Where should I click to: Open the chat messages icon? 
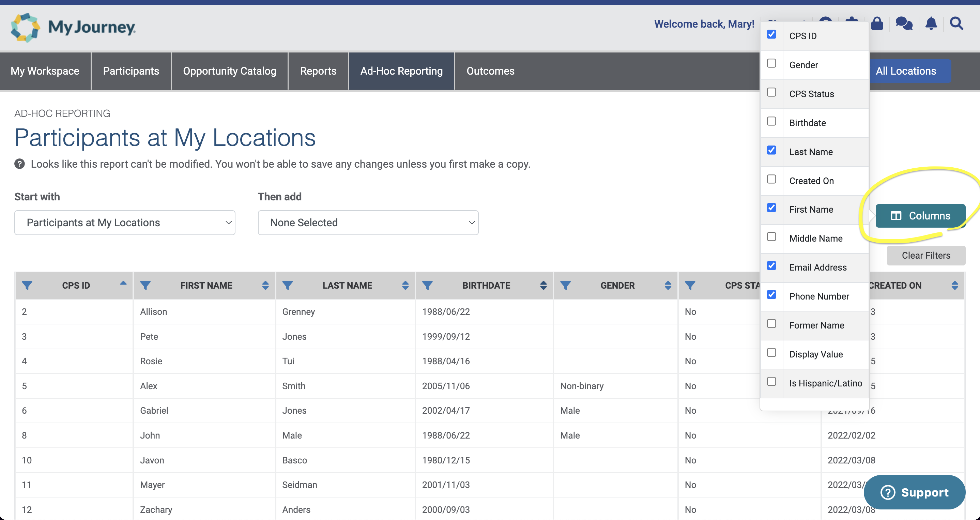point(904,24)
